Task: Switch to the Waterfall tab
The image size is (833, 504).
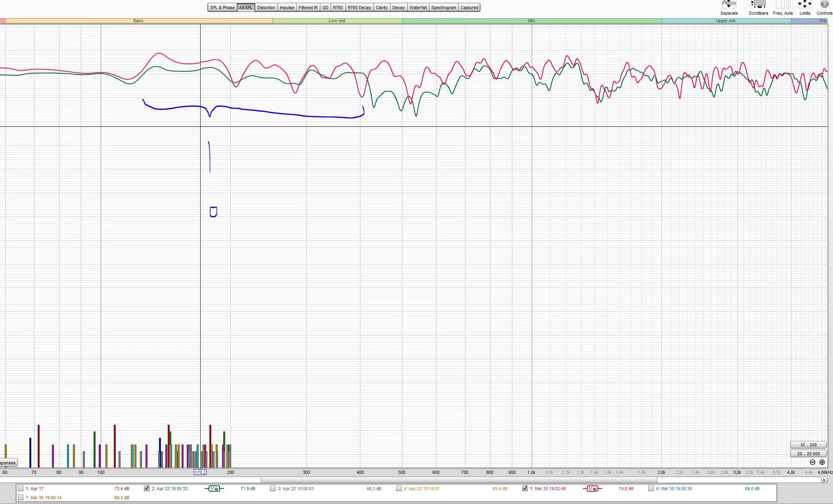Action: pos(418,8)
